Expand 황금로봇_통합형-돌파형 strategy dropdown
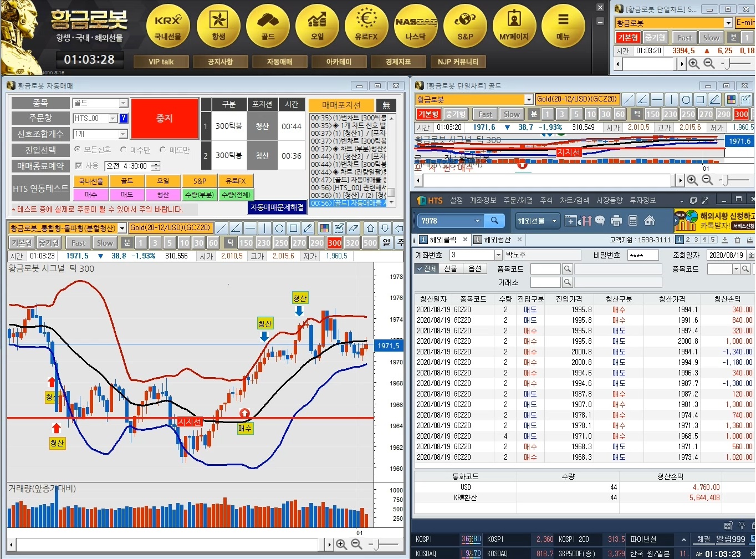 point(122,228)
